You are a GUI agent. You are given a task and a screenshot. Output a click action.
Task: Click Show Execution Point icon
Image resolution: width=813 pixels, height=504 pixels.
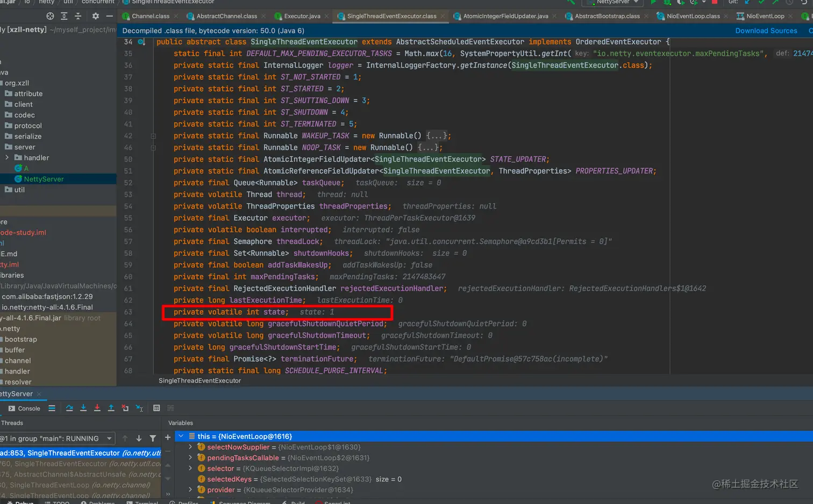52,408
